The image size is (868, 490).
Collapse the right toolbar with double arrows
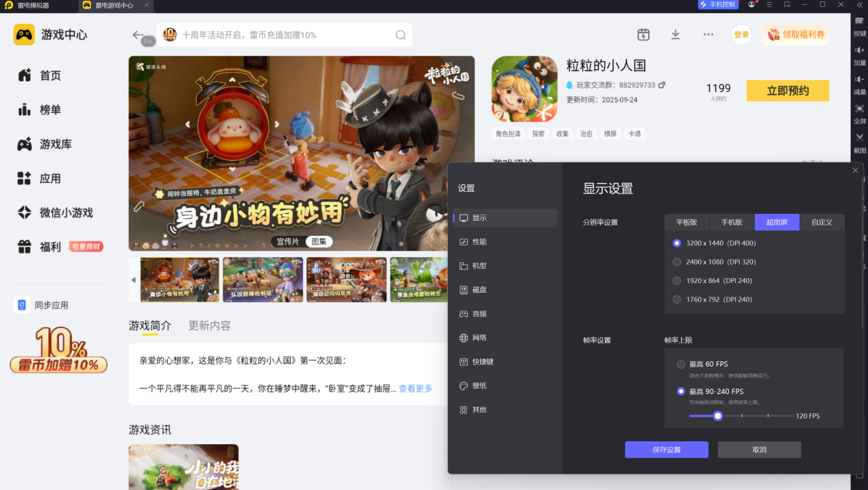click(859, 4)
